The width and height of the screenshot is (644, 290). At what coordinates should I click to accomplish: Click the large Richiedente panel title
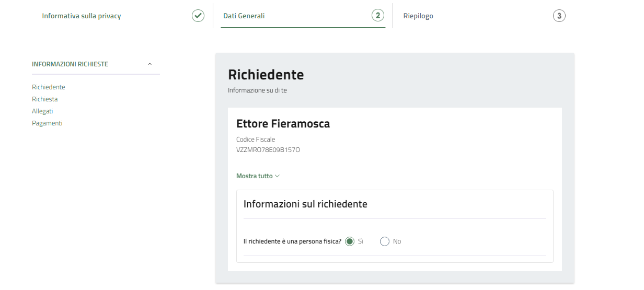click(x=266, y=75)
